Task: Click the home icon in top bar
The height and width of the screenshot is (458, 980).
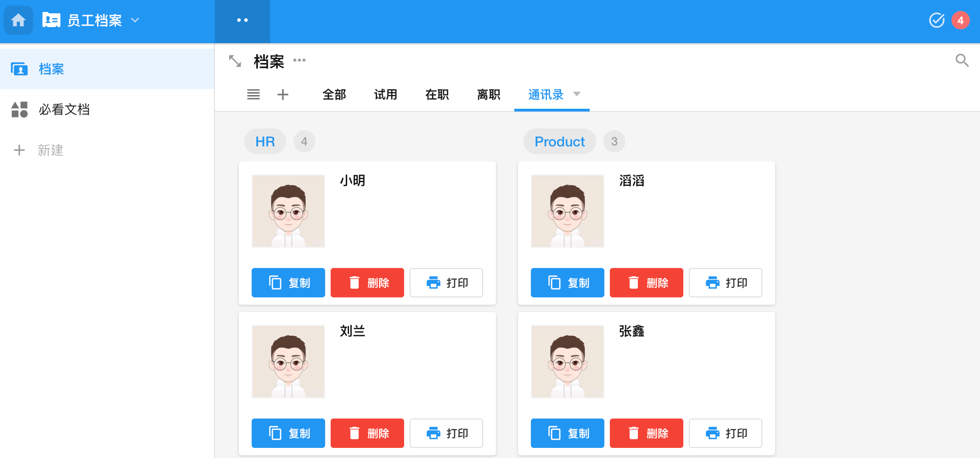Action: tap(18, 20)
